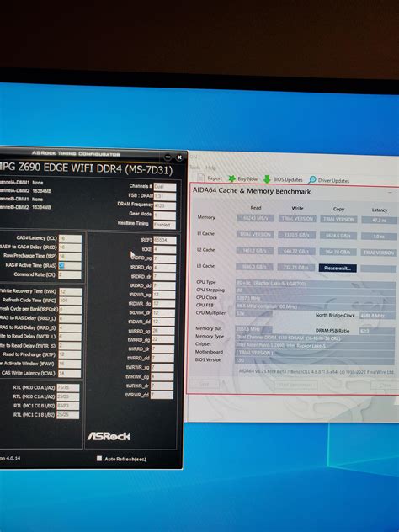399x532 pixels.
Task: Click the Refresh Cycle Time (tRFC) field
Action: (x=70, y=301)
